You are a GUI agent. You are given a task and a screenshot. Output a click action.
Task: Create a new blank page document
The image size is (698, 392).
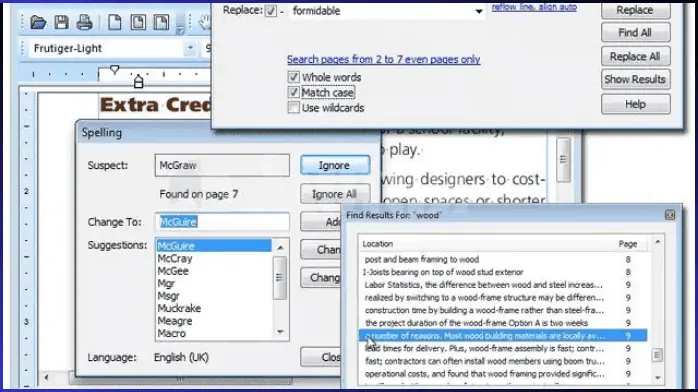[x=115, y=22]
